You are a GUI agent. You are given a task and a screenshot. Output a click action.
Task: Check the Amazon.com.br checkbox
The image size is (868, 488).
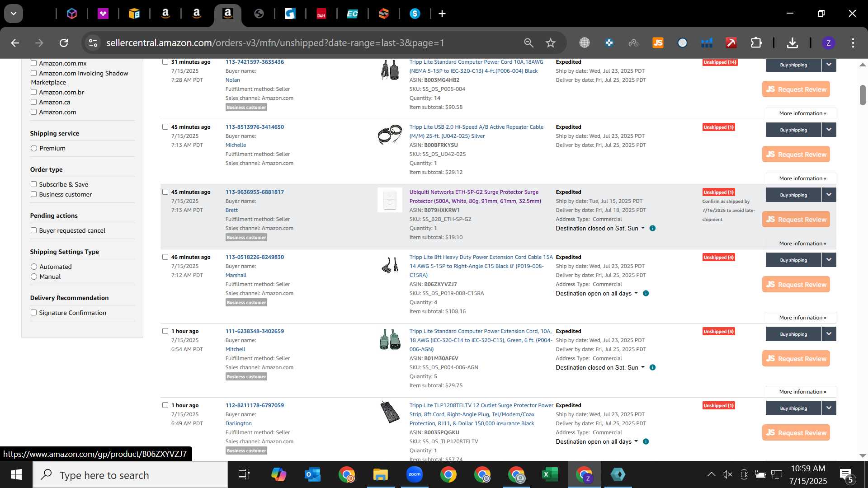point(33,92)
